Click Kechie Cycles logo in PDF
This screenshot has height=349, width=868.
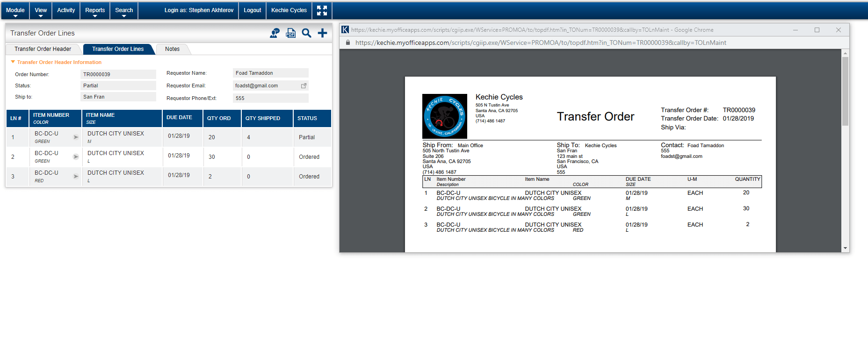point(445,116)
